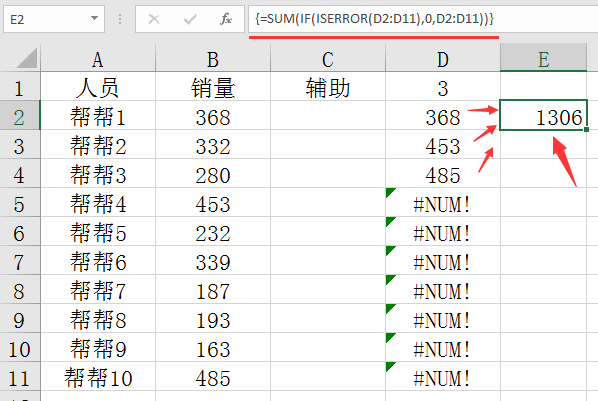Click the #NUM! error cell in row 10

[443, 348]
